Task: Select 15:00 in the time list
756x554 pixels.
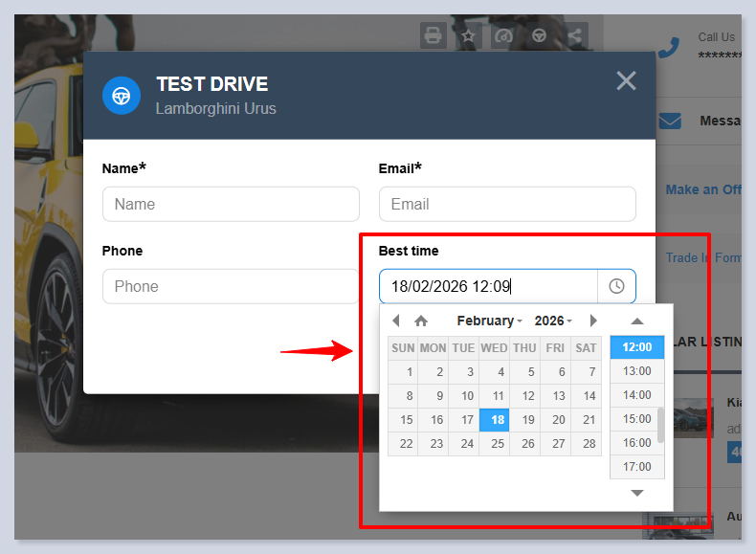Action: click(x=636, y=419)
